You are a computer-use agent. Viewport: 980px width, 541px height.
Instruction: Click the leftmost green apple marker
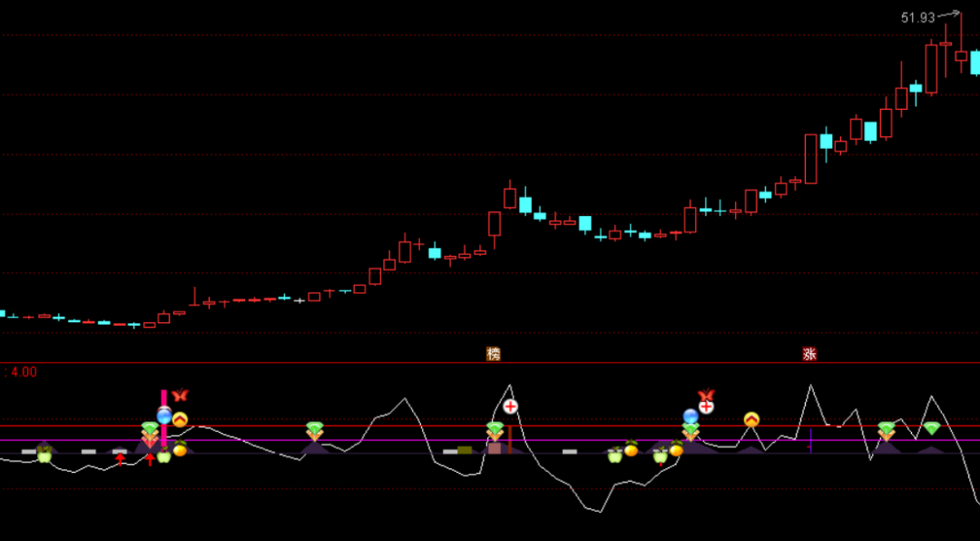[44, 455]
